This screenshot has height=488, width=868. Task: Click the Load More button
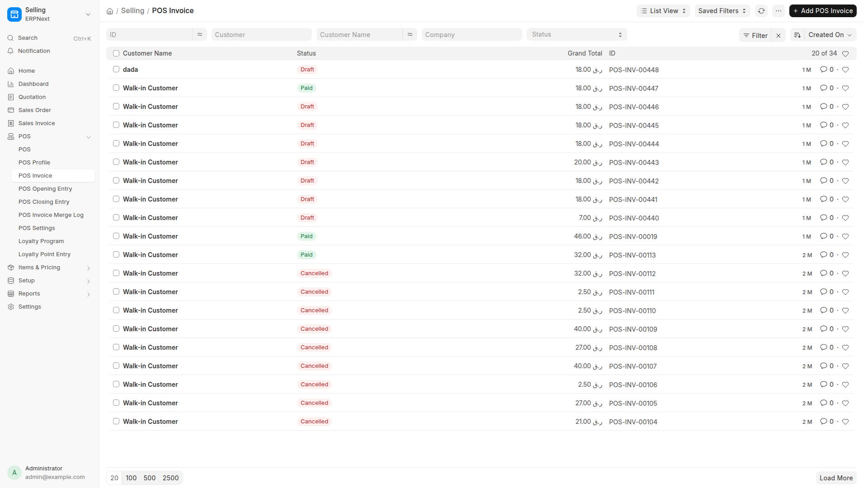coord(836,478)
